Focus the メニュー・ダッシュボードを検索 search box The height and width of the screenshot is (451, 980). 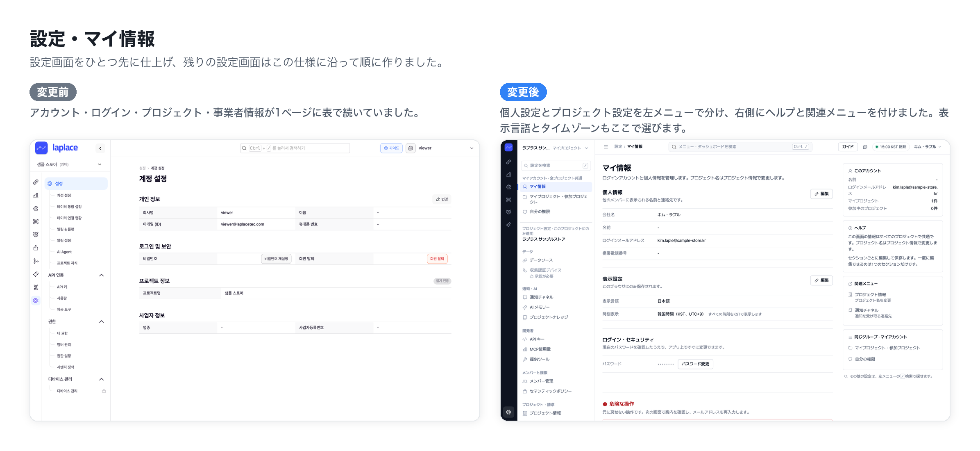[740, 147]
